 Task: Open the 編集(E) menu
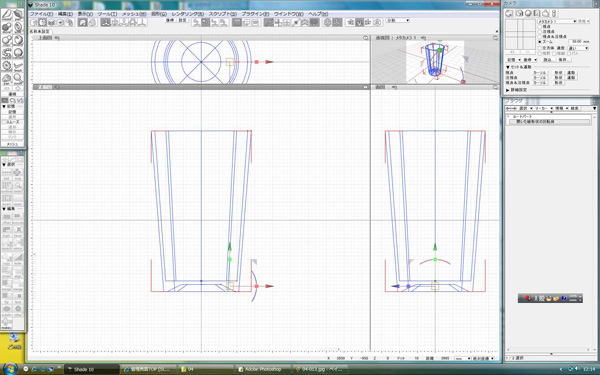click(65, 14)
